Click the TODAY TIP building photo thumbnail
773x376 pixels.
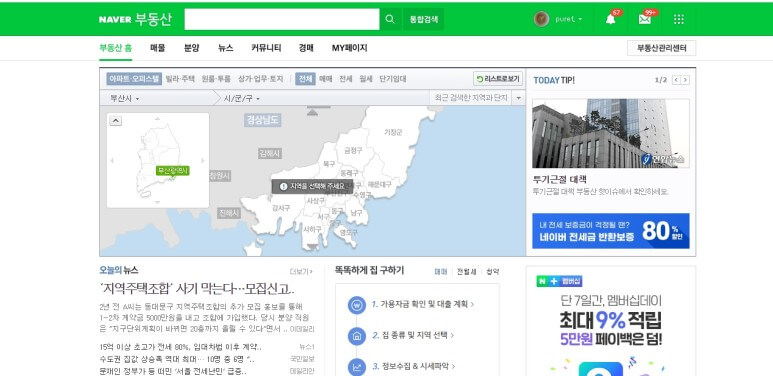pos(611,134)
